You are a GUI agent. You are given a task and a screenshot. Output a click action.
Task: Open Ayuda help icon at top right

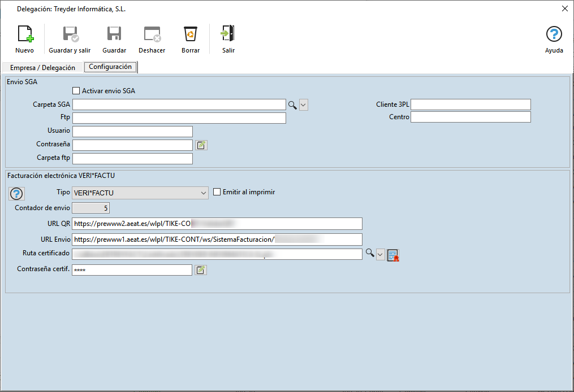[x=554, y=34]
